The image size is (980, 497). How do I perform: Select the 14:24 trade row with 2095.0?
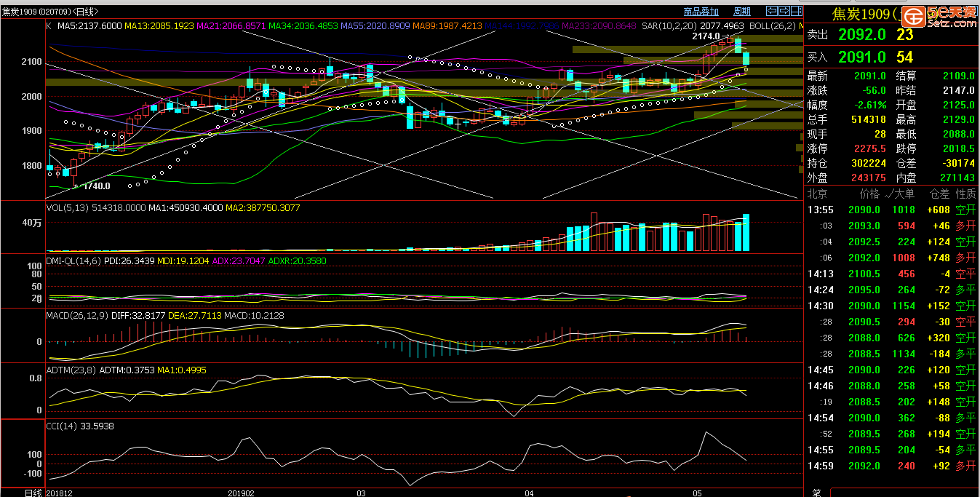click(892, 290)
